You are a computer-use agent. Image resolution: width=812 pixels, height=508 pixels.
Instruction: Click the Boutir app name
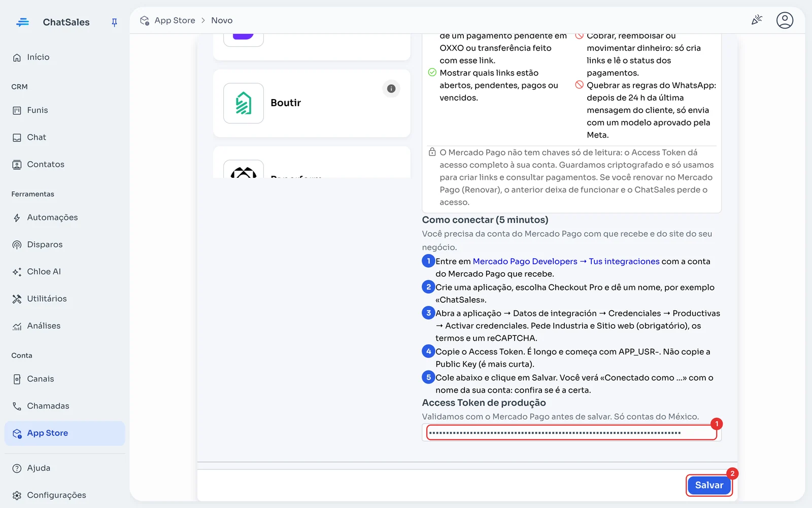point(286,103)
